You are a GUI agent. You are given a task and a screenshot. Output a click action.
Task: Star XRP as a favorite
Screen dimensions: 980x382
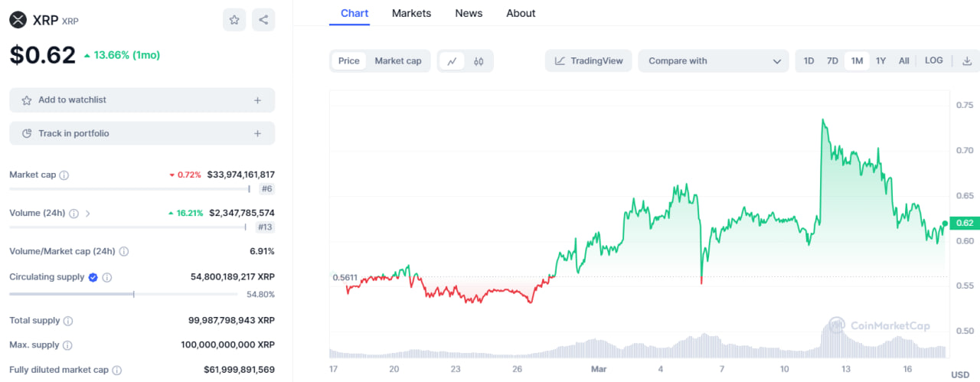click(x=234, y=20)
